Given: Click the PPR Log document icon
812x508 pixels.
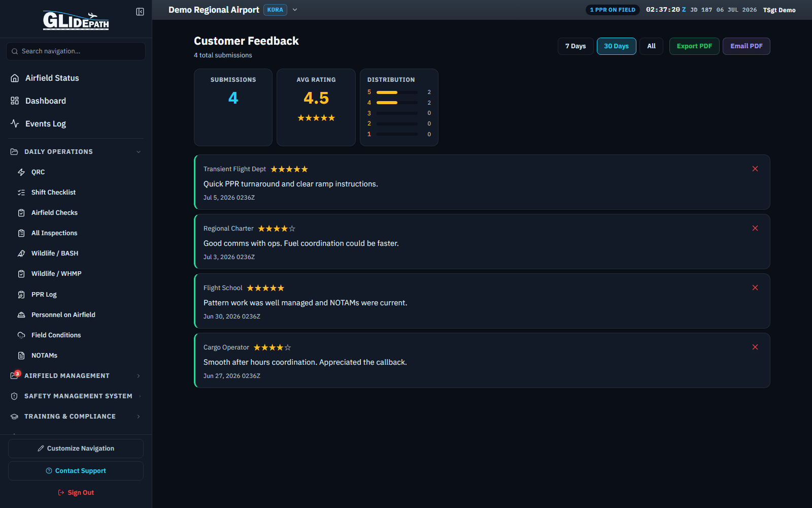Looking at the screenshot, I should click(x=21, y=295).
